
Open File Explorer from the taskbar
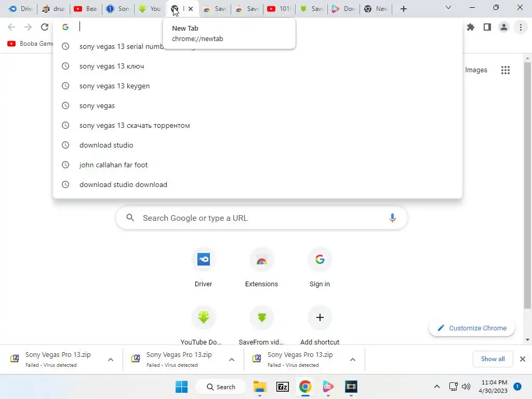click(x=260, y=387)
